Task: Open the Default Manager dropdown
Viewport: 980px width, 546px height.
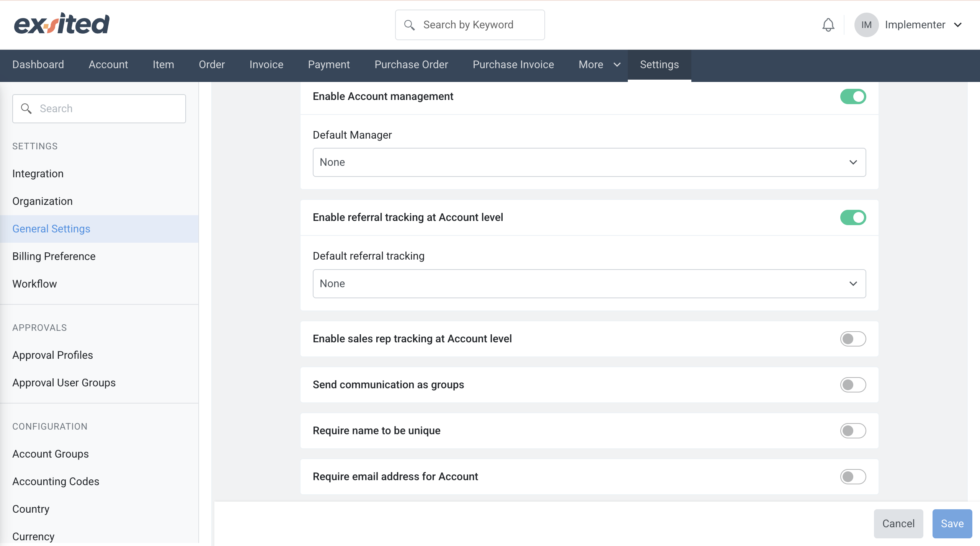Action: [589, 162]
